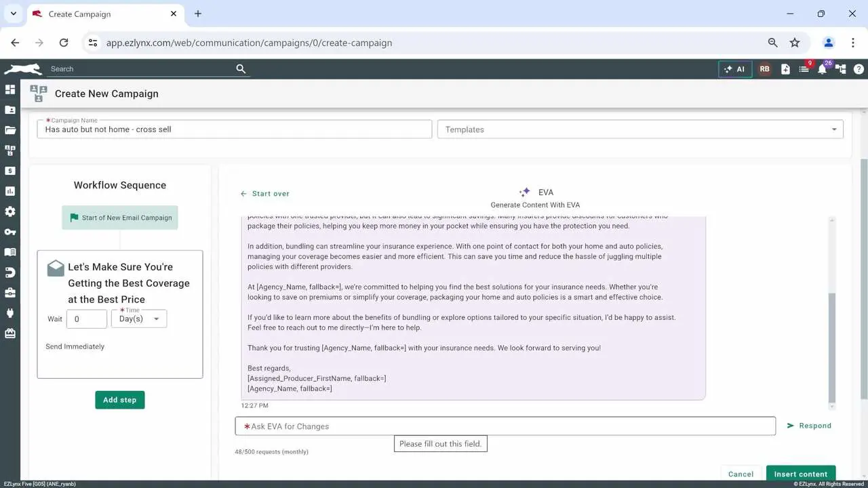868x488 pixels.
Task: Open the Chrome tab list chevron
Action: pyautogui.click(x=13, y=14)
